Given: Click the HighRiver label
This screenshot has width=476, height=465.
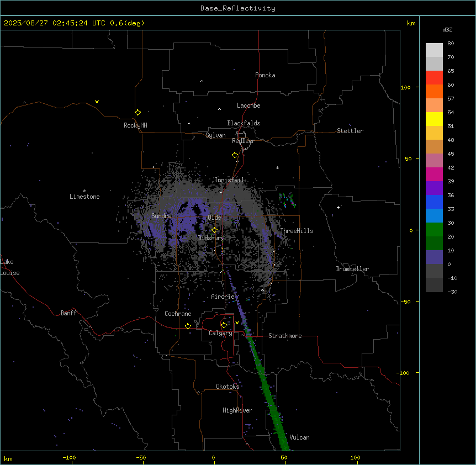Looking at the screenshot, I should point(237,410).
